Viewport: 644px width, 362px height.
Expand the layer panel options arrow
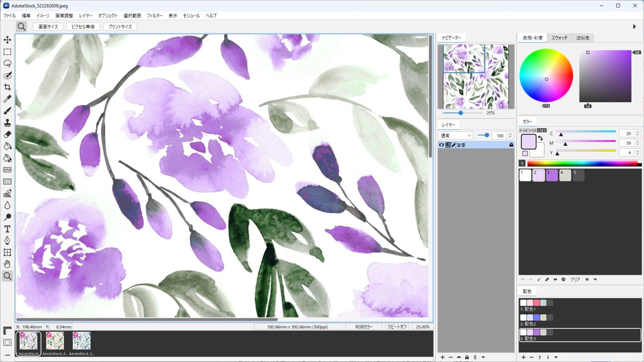click(x=483, y=357)
